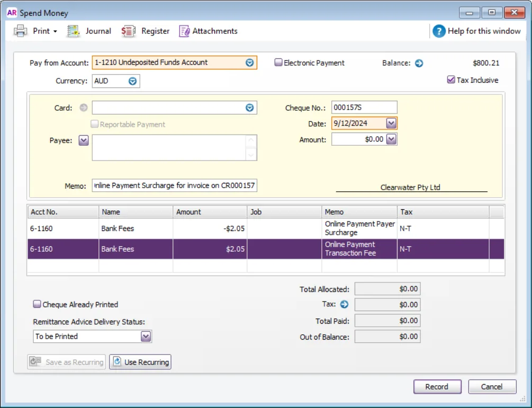Screen dimensions: 532x408
Task: Click Online Payment Payer Surcharge memo cell
Action: pos(359,228)
